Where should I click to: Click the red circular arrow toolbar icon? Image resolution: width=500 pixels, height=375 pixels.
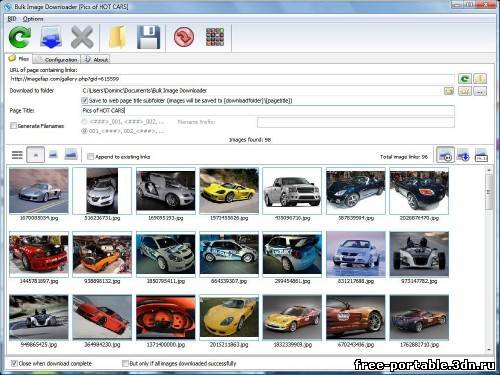(184, 37)
